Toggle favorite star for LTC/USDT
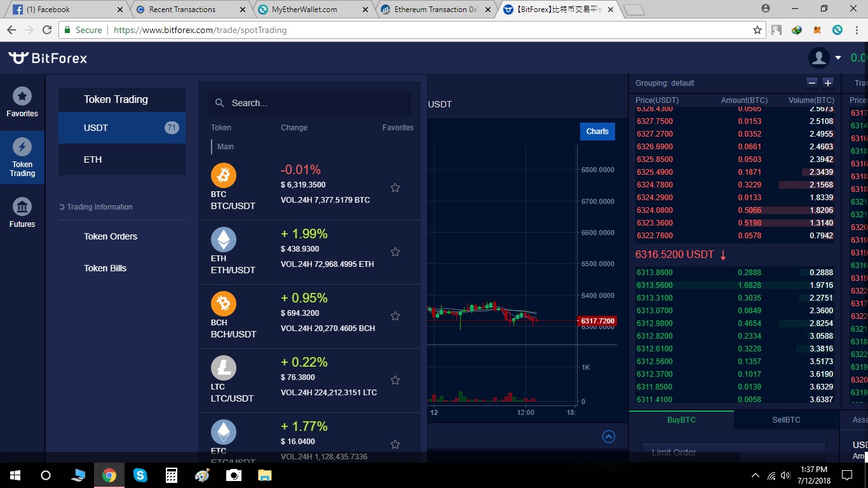Viewport: 868px width, 488px height. pyautogui.click(x=395, y=380)
